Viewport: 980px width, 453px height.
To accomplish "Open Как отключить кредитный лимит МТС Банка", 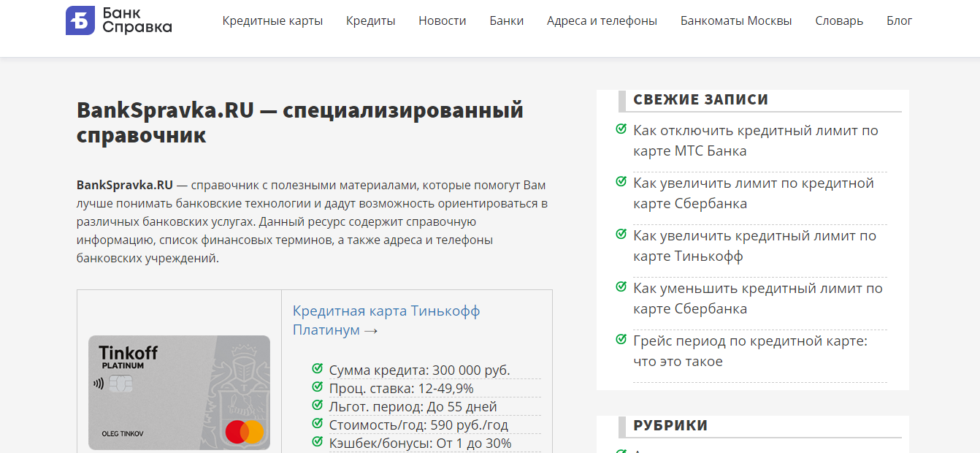I will pyautogui.click(x=756, y=141).
